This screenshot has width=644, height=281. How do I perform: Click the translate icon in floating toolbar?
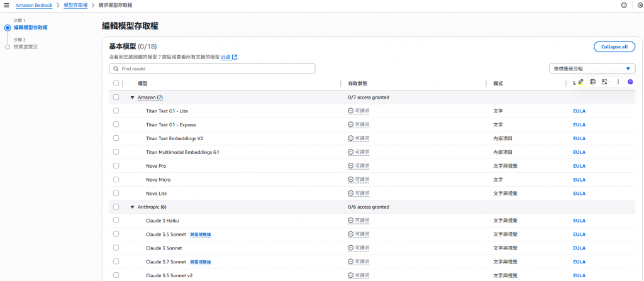[x=604, y=82]
